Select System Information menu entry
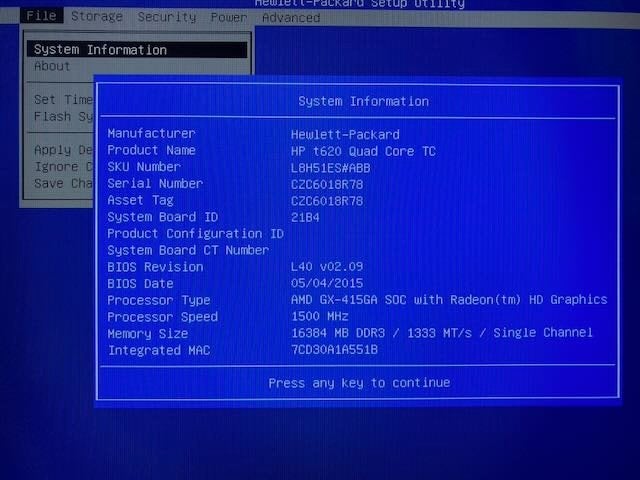The image size is (640, 480). (137, 50)
